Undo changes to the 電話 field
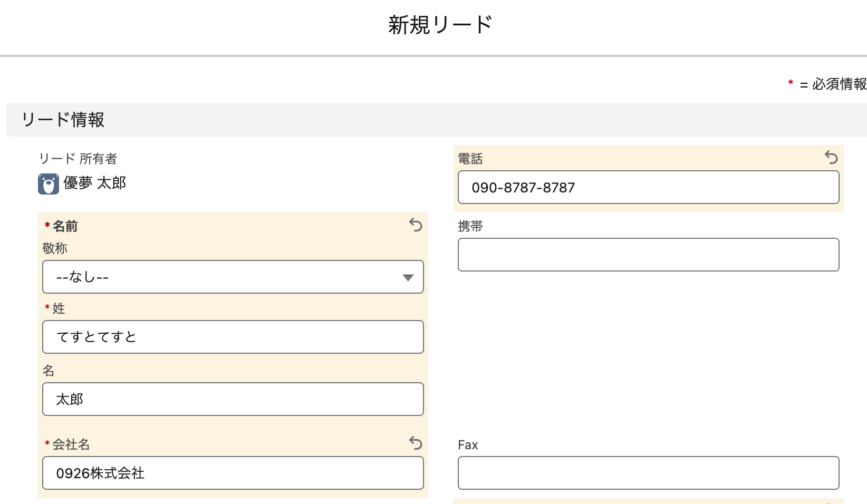 pyautogui.click(x=831, y=157)
